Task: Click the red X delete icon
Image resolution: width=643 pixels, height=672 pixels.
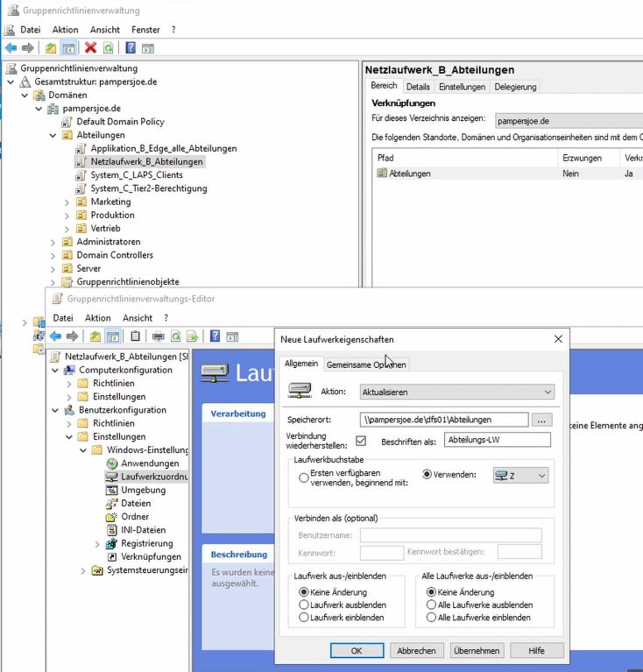Action: point(90,47)
